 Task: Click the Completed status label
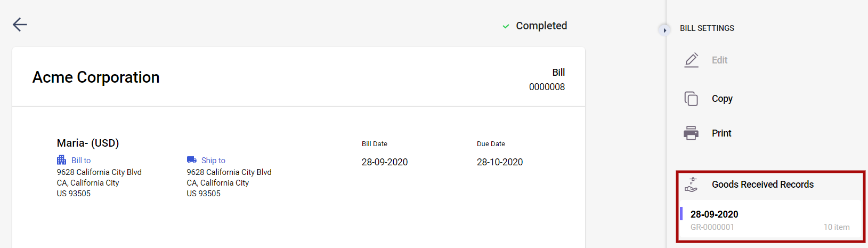coord(541,26)
